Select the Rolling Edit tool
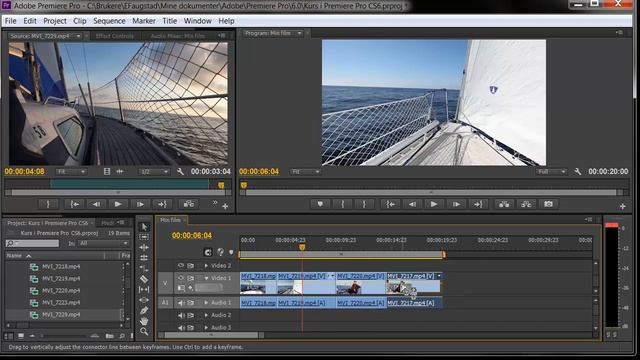640x360 pixels. [144, 258]
